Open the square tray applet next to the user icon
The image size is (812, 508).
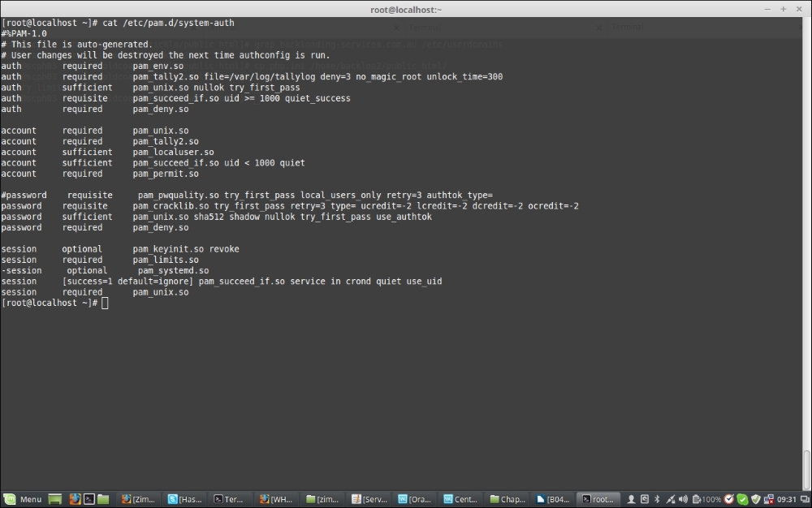644,499
